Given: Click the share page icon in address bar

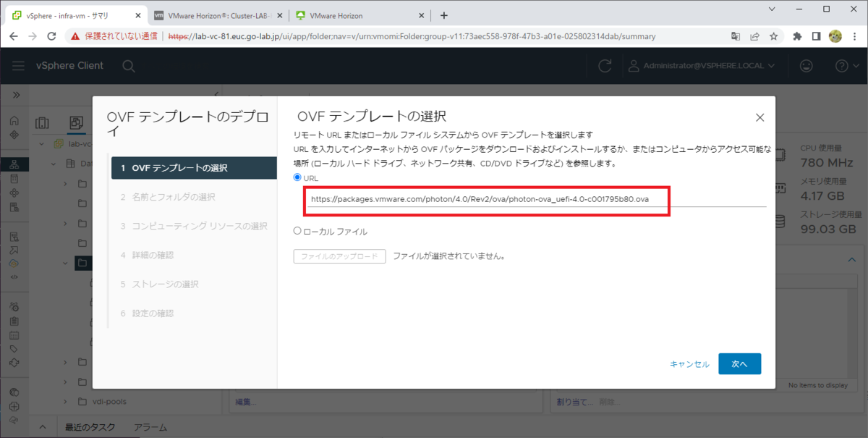Looking at the screenshot, I should (x=754, y=36).
